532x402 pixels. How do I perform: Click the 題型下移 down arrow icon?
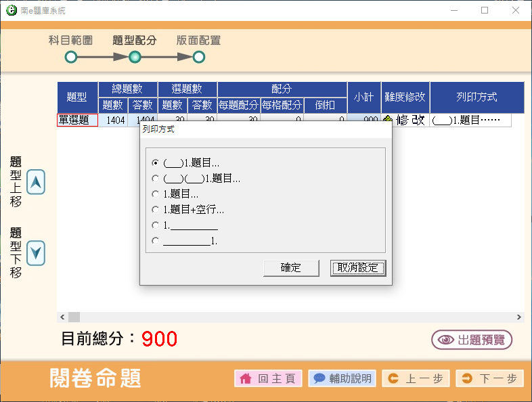tap(36, 253)
